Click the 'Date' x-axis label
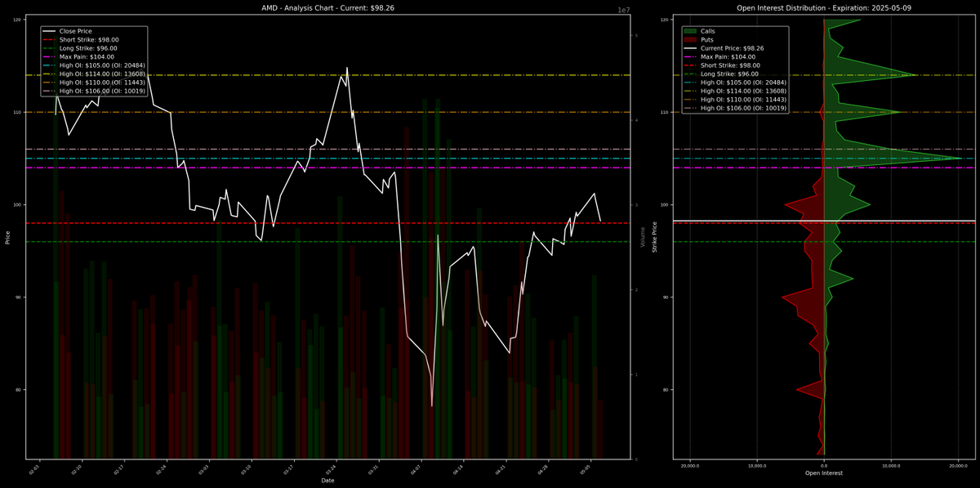The height and width of the screenshot is (488, 980). point(327,481)
